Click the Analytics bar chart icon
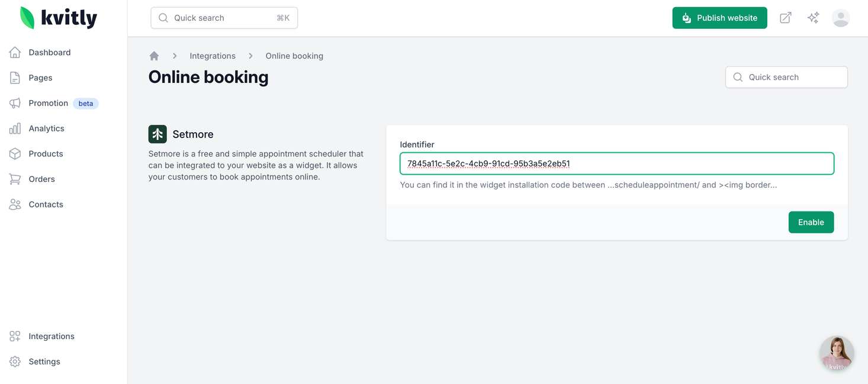This screenshot has width=868, height=384. click(15, 129)
